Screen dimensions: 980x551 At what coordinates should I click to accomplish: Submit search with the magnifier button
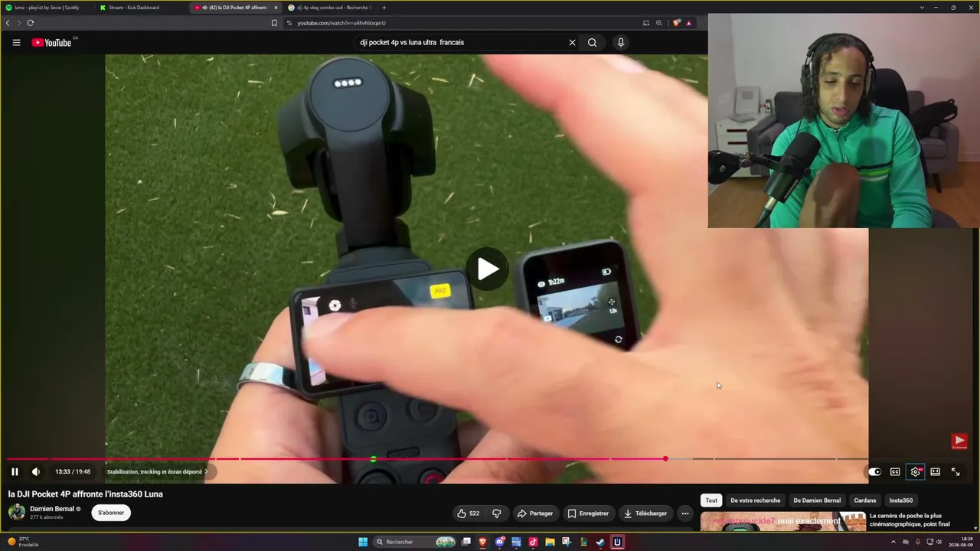click(x=592, y=43)
